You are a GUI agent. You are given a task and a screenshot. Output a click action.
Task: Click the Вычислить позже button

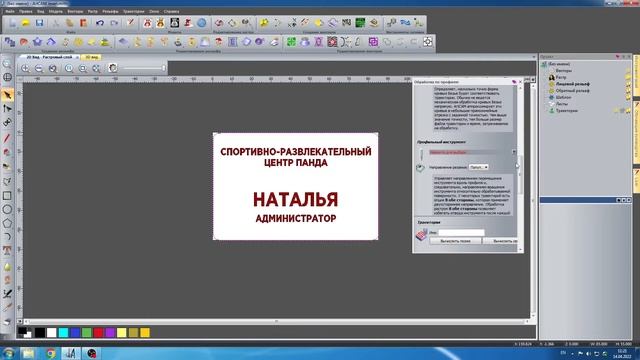[456, 241]
